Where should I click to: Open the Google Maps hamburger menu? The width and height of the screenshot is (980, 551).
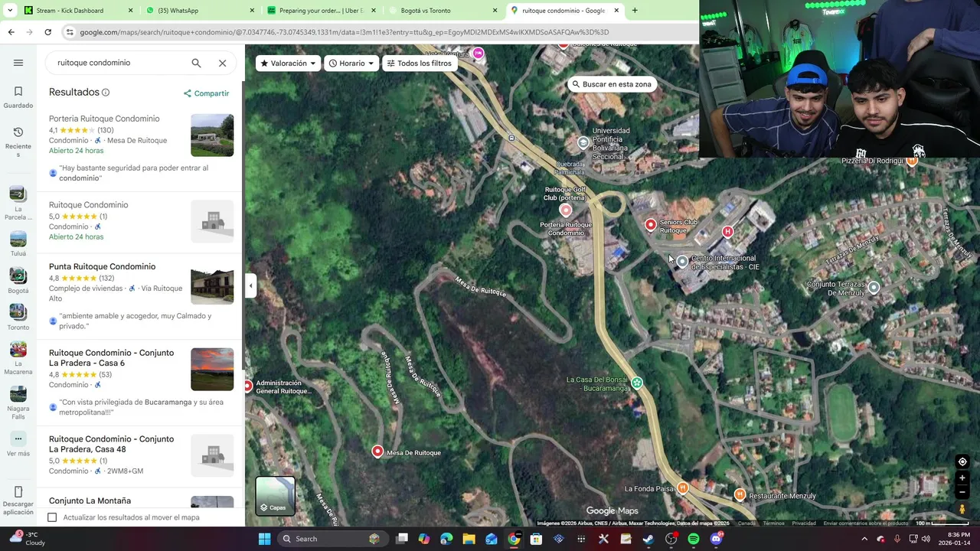tap(18, 63)
